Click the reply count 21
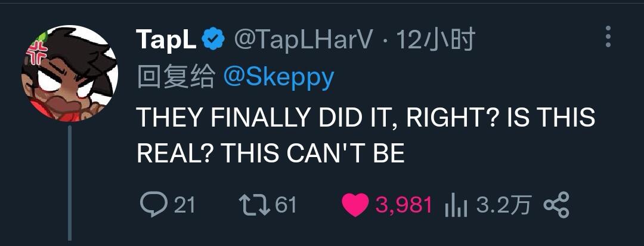The height and width of the screenshot is (246, 644). click(x=184, y=204)
